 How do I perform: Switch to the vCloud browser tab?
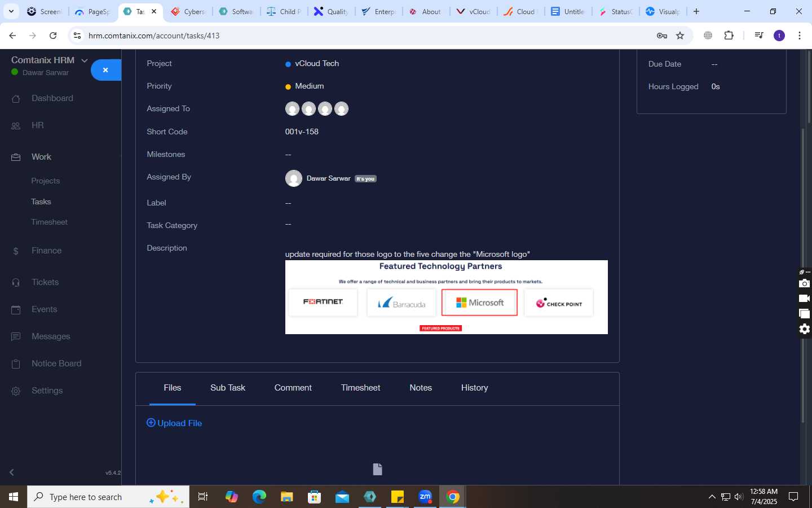click(474, 11)
